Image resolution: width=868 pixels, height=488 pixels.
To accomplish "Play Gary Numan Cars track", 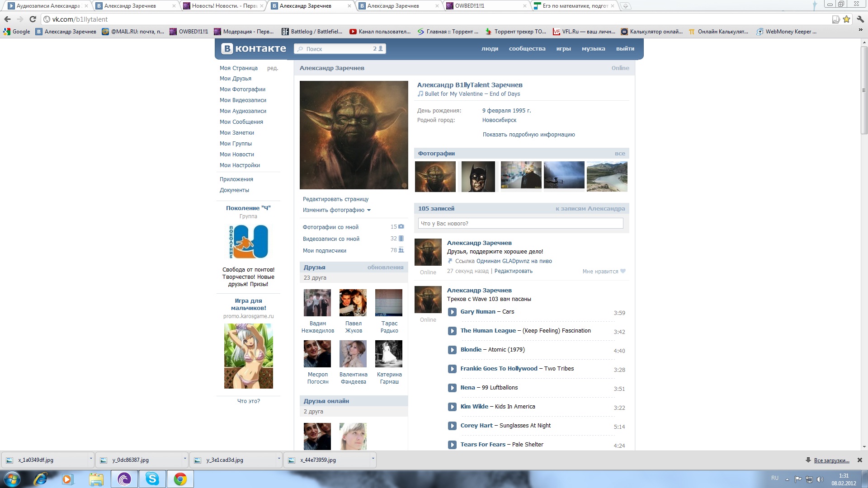I will pos(452,312).
